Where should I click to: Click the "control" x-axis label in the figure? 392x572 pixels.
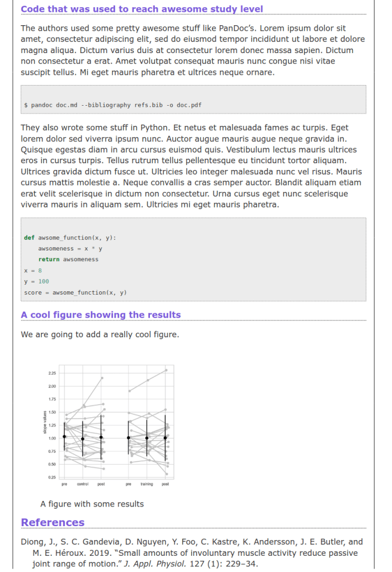(83, 484)
